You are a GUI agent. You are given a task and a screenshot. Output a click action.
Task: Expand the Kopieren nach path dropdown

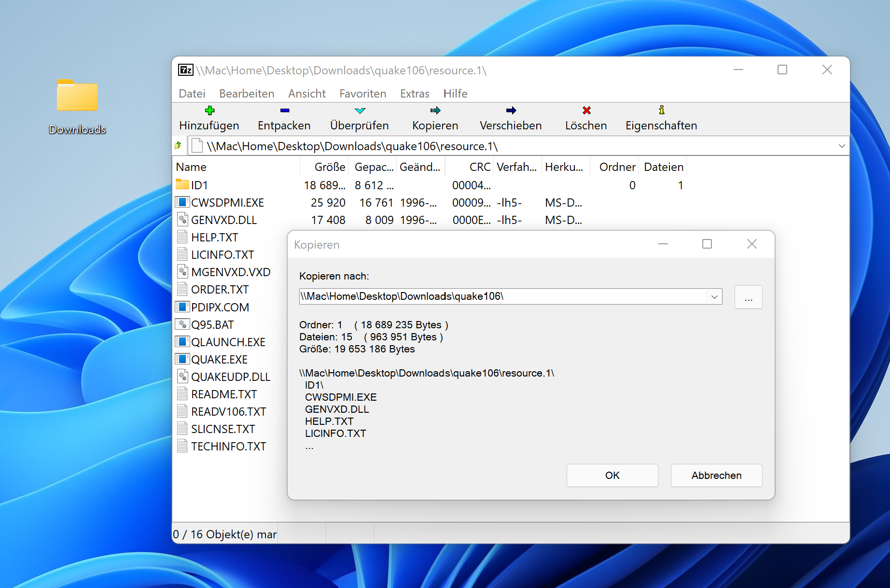click(x=714, y=296)
